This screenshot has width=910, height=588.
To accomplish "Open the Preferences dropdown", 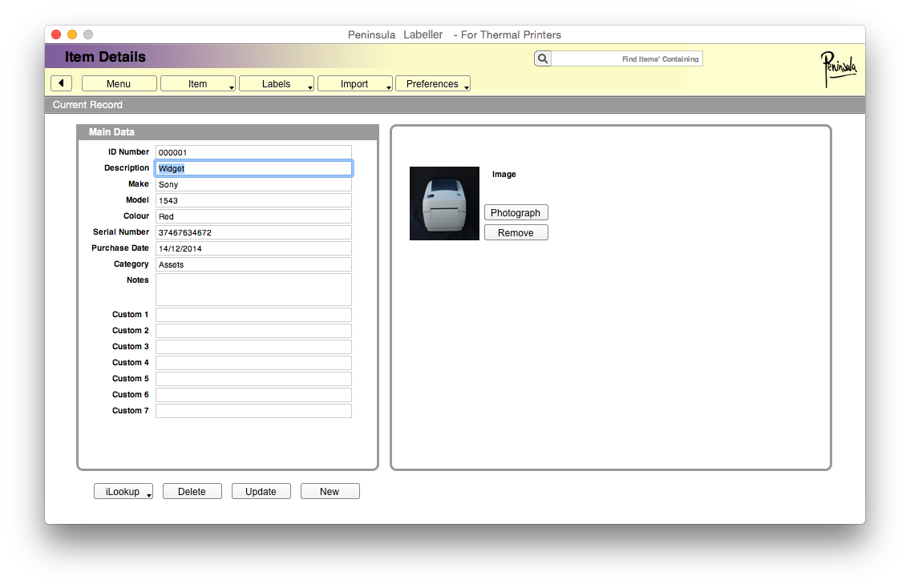I will pyautogui.click(x=433, y=83).
